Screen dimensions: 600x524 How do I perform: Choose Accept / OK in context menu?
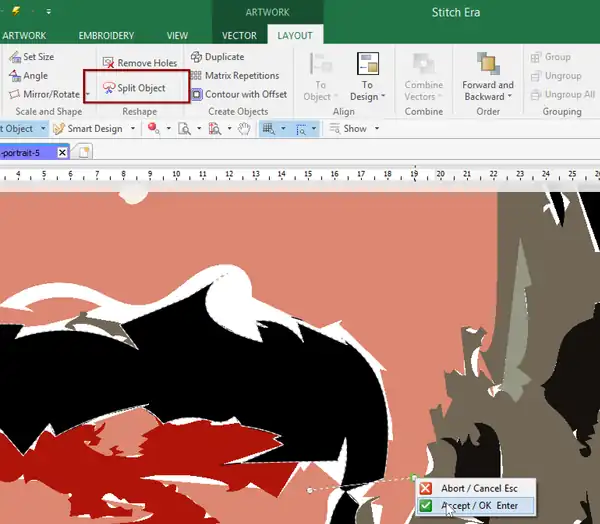(x=476, y=506)
